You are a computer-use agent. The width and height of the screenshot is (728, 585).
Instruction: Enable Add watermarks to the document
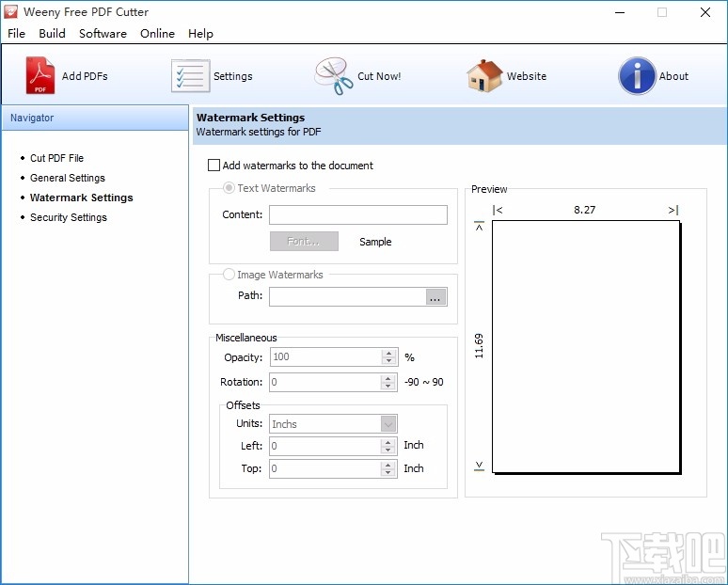pyautogui.click(x=214, y=166)
